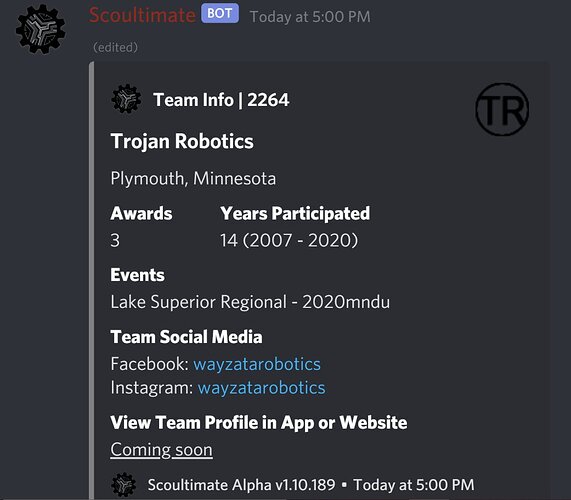Screen dimensions: 571x500
Task: Click the message timestamp Today at 5:00 PM
Action: [310, 17]
